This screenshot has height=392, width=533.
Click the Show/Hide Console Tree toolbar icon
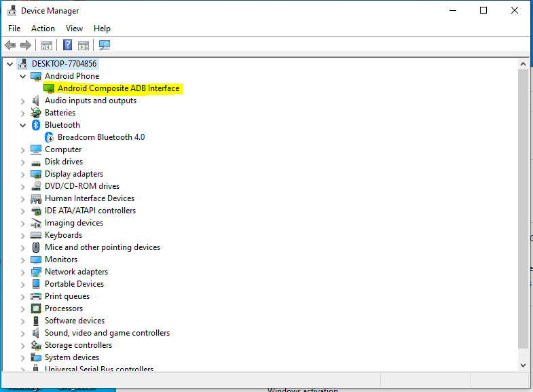[47, 46]
